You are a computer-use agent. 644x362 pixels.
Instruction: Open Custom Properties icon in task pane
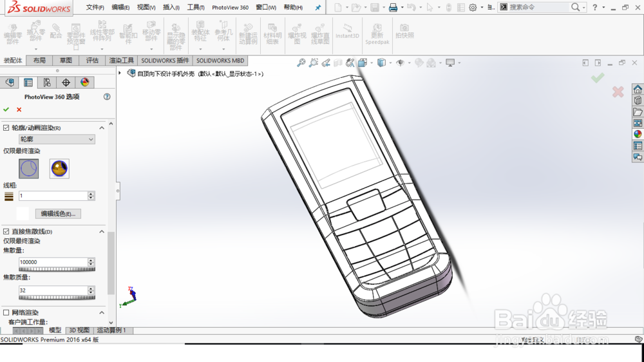tap(638, 146)
